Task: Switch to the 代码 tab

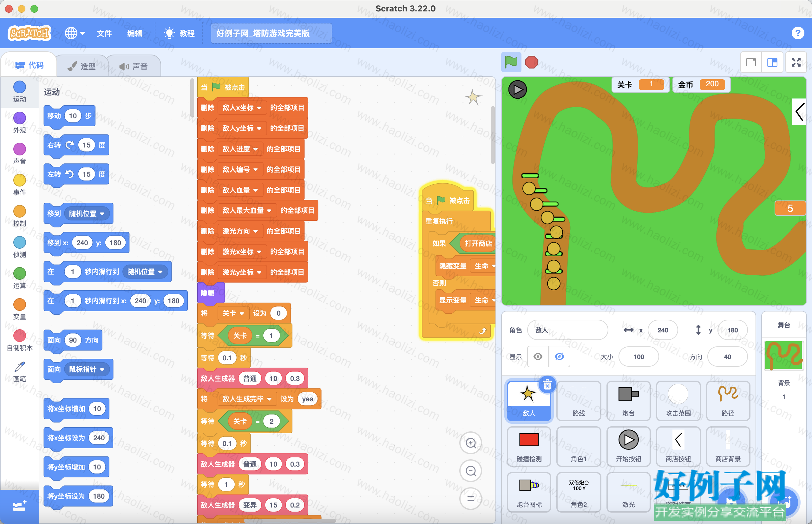Action: point(29,65)
